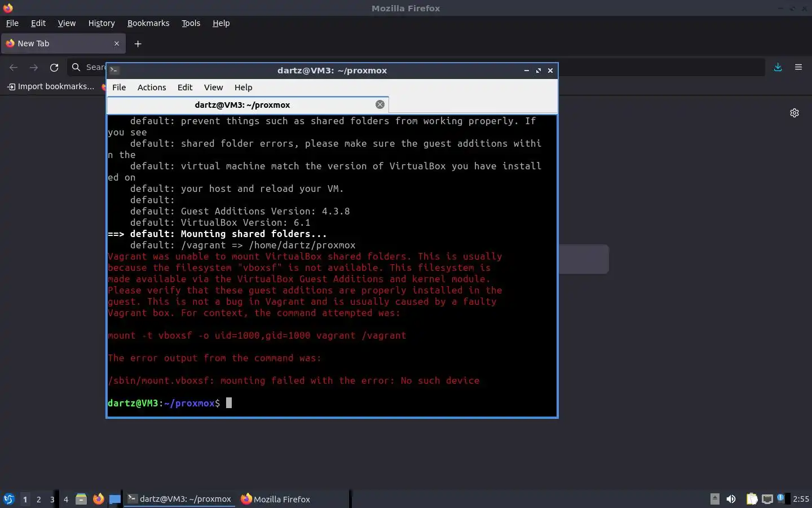Select the New Tab tab in Firefox
The width and height of the screenshot is (812, 508).
coord(63,43)
